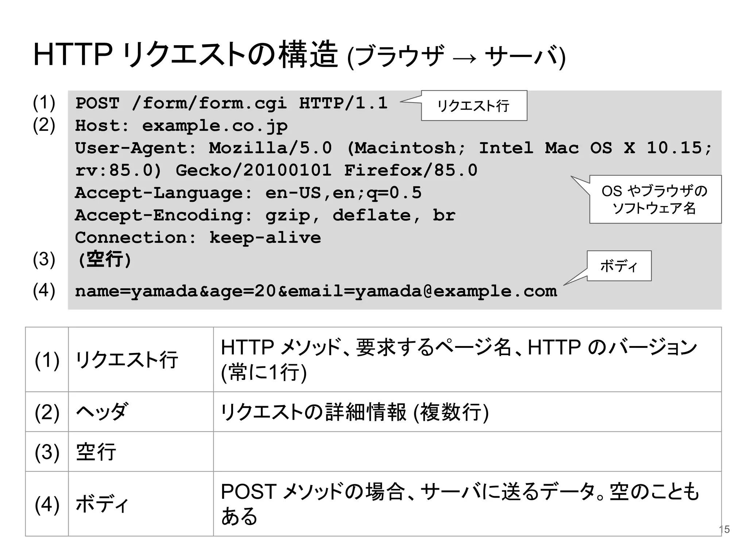Click the 'ボディ' callout box
Screen dimensions: 747x560
click(619, 266)
